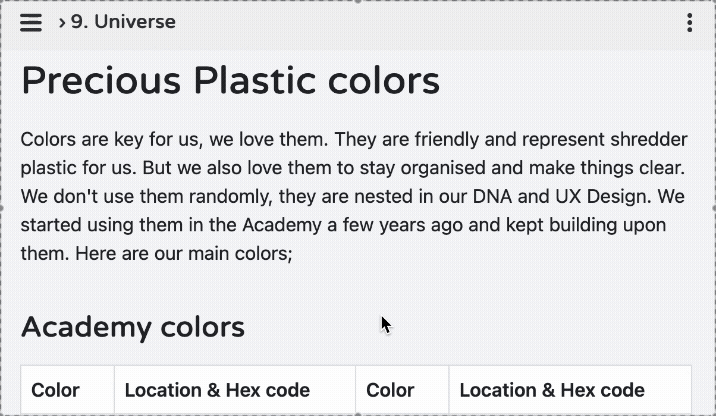Click the breadcrumb chevron before 9. Universe
Screen dimensions: 716x416
coord(62,22)
